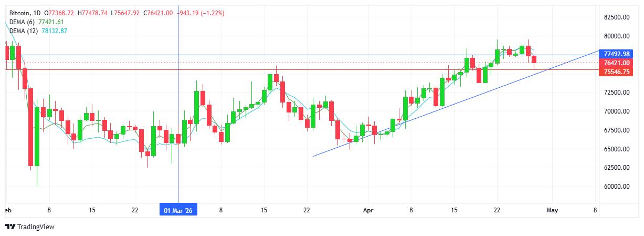Click the TradingView logo icon

click(x=10, y=227)
